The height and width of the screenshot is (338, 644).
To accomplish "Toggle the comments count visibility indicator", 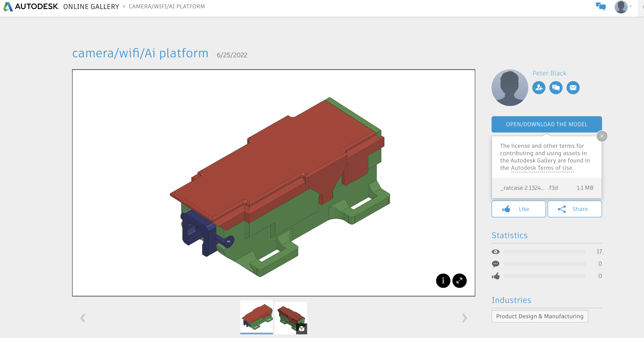I will tap(495, 263).
